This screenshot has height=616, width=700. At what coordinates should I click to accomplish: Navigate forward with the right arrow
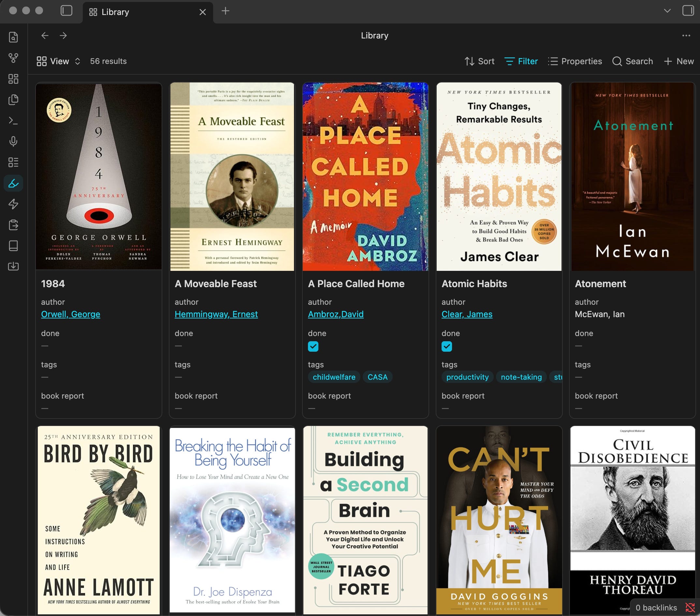pyautogui.click(x=63, y=36)
